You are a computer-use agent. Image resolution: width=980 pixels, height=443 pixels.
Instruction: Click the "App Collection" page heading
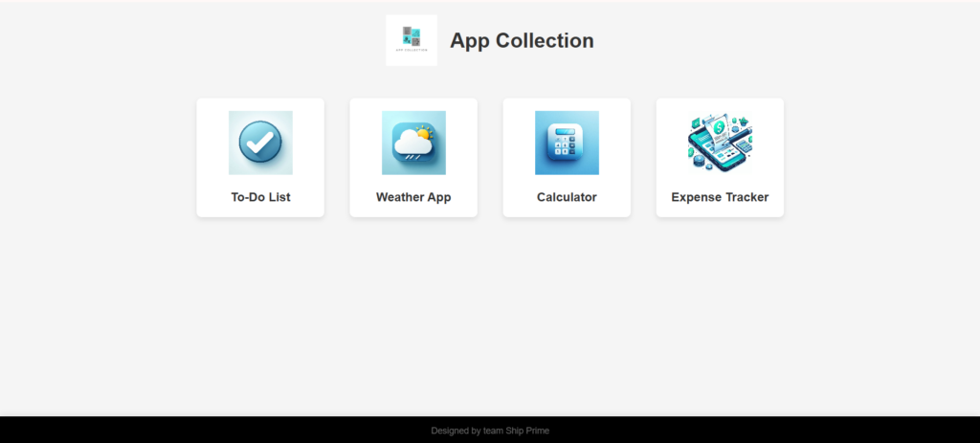point(522,40)
